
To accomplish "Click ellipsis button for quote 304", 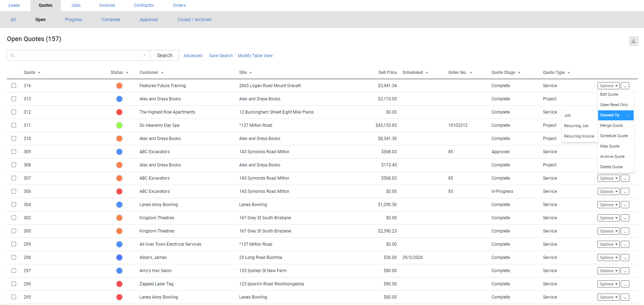I will (x=625, y=205).
